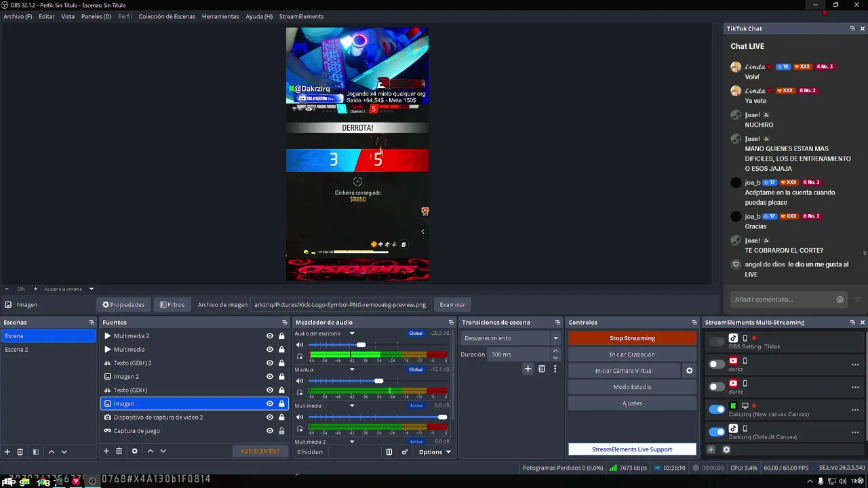This screenshot has width=868, height=488.
Task: Open source properties gear in Fuentes toolbar
Action: (134, 451)
